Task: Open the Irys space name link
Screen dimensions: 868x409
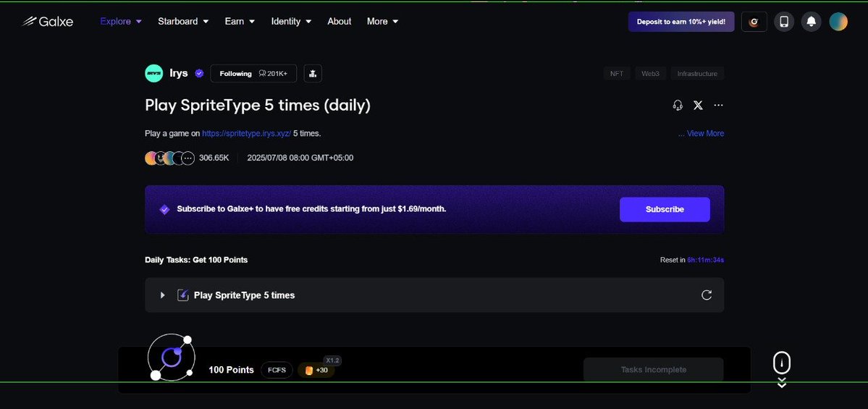Action: click(179, 73)
